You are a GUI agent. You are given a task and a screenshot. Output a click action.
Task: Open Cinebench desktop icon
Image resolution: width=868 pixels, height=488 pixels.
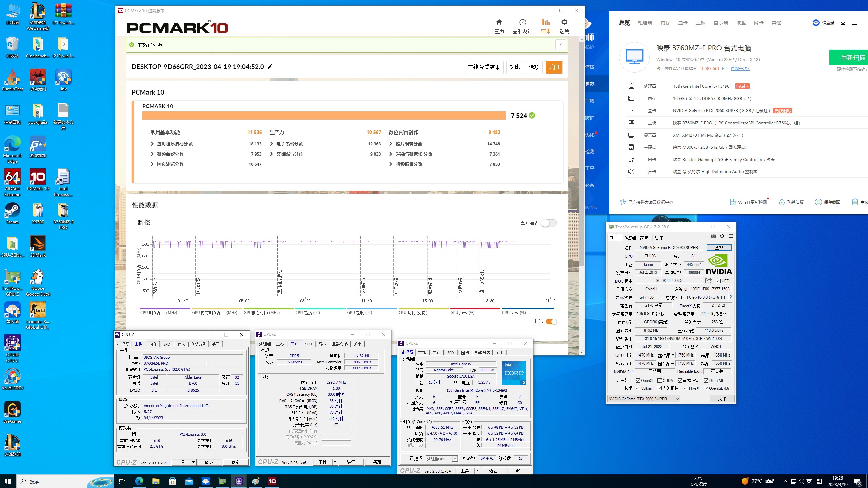click(38, 47)
